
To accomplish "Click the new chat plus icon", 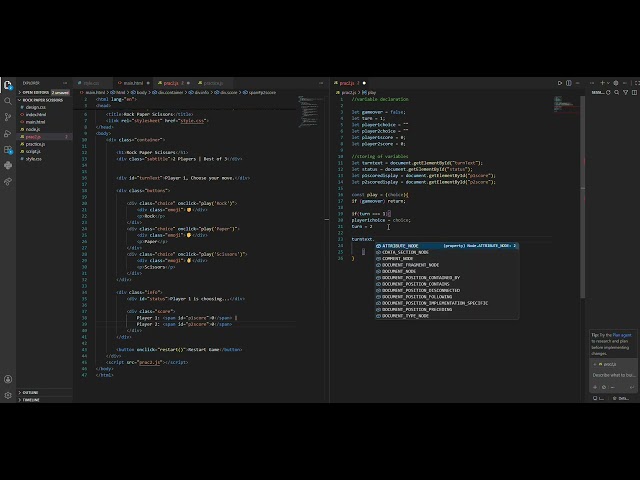I will click(602, 83).
